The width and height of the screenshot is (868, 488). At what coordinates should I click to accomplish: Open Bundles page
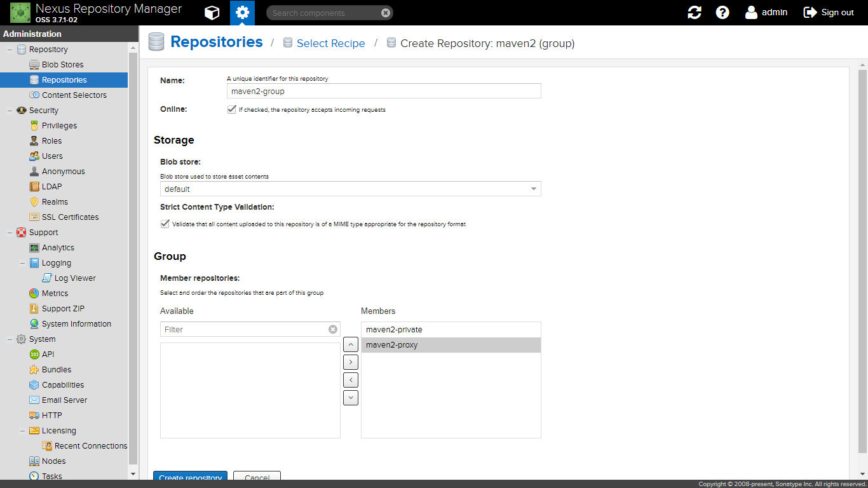click(x=57, y=370)
